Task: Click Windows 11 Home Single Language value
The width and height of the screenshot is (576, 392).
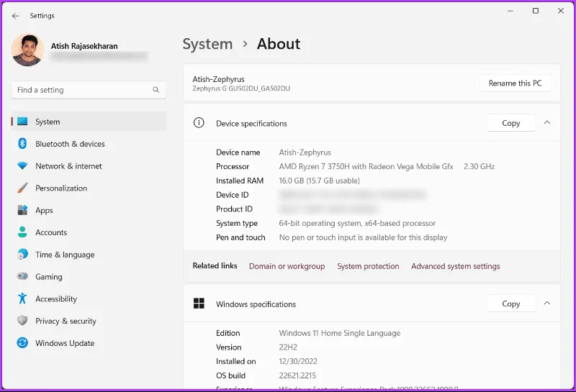Action: pyautogui.click(x=339, y=333)
